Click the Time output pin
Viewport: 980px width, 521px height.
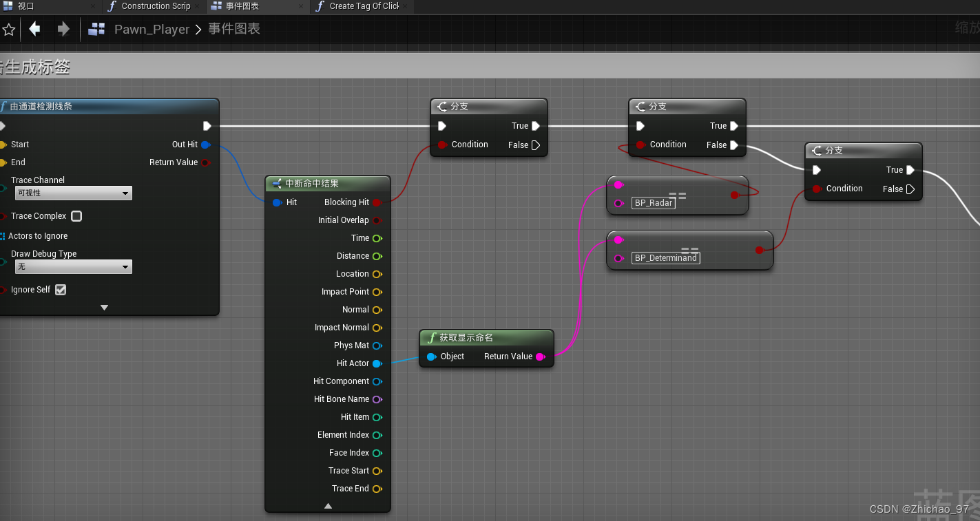377,238
